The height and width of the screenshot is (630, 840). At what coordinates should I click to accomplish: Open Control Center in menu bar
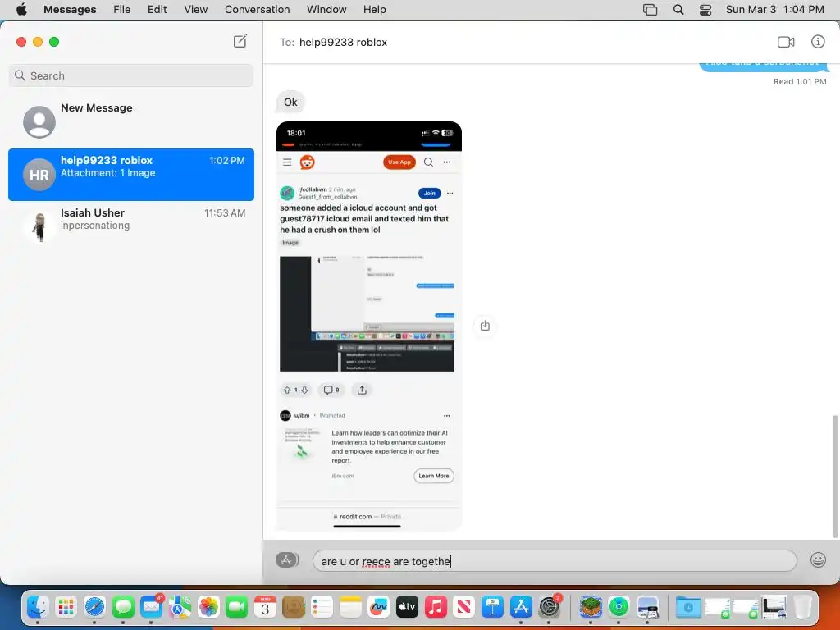705,10
